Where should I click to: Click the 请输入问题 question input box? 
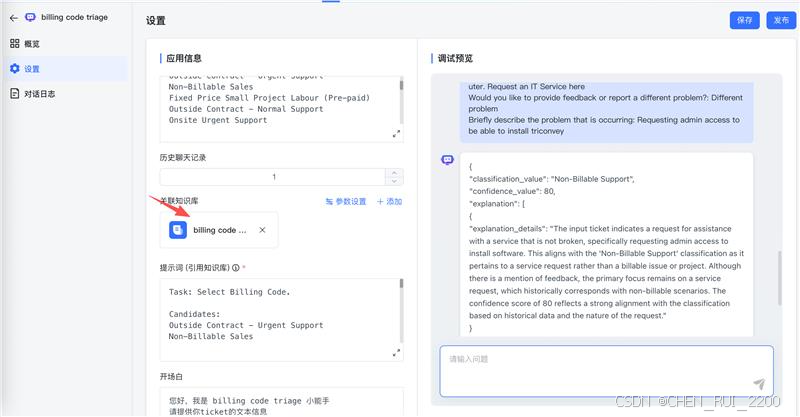click(x=606, y=371)
